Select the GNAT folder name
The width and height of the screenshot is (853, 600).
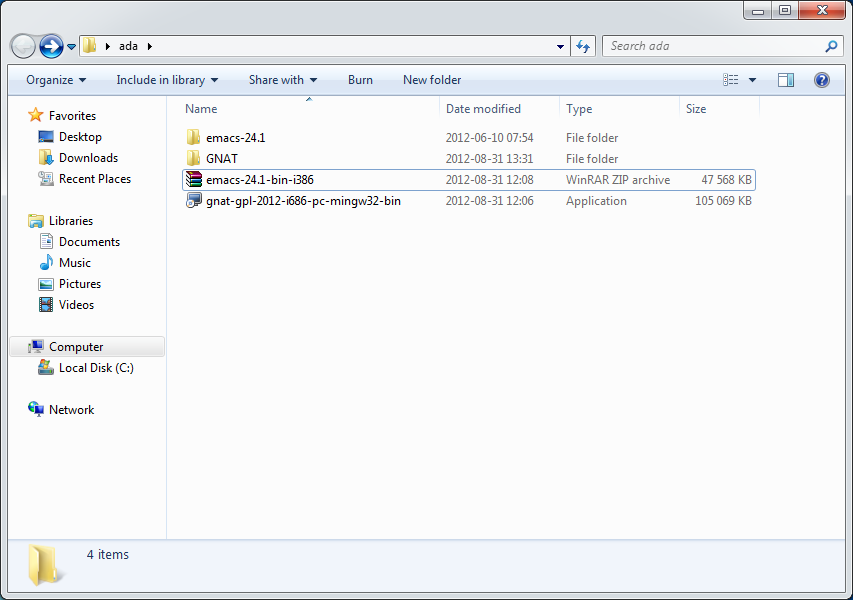click(x=222, y=159)
